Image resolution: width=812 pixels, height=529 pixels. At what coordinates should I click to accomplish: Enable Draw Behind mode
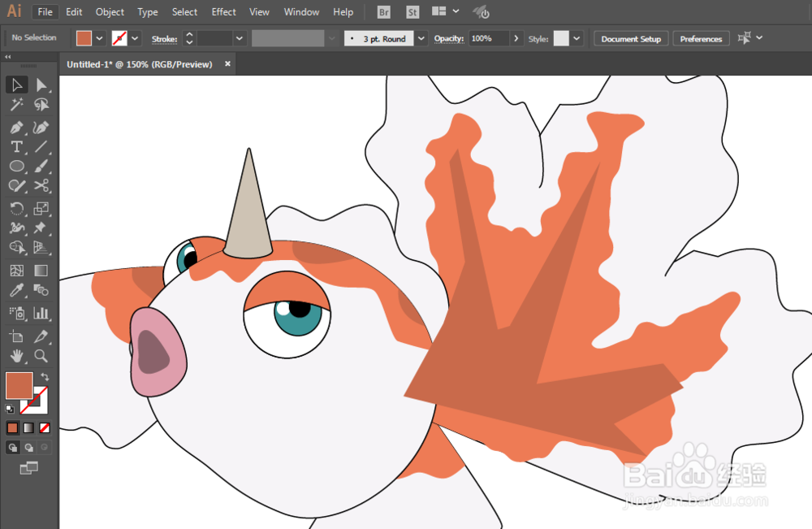tap(28, 448)
